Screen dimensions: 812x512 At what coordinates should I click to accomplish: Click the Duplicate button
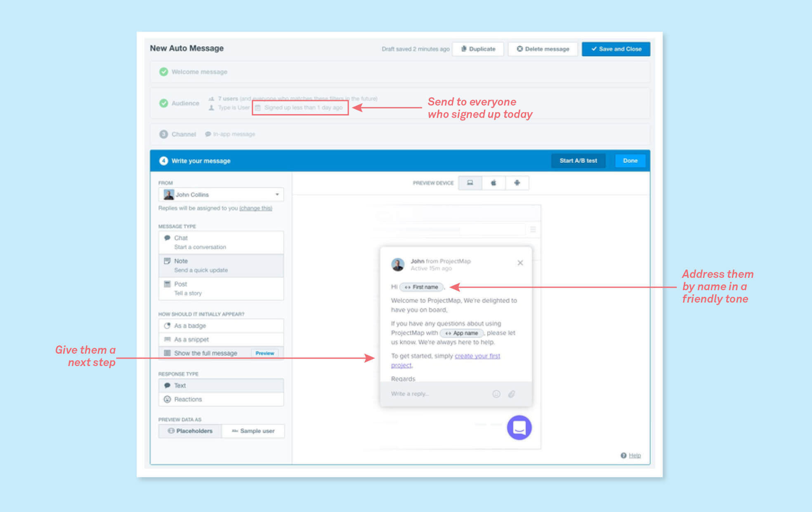click(x=478, y=49)
